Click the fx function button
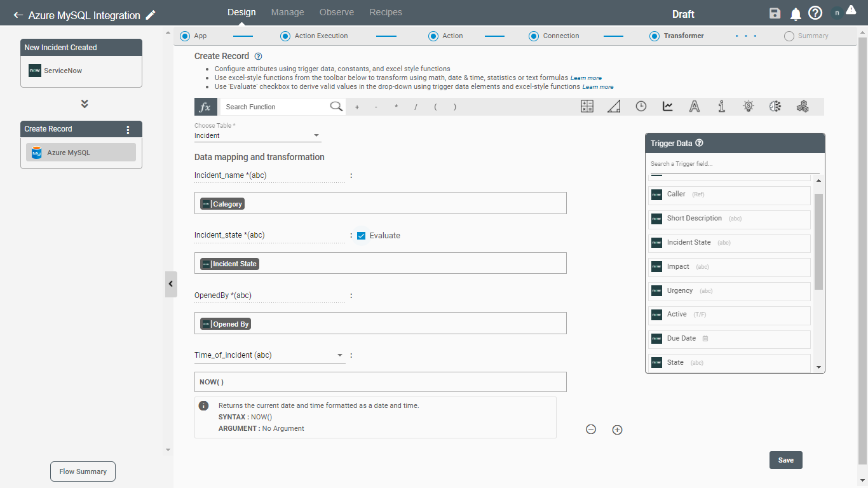Viewport: 868px width, 488px height. [206, 107]
